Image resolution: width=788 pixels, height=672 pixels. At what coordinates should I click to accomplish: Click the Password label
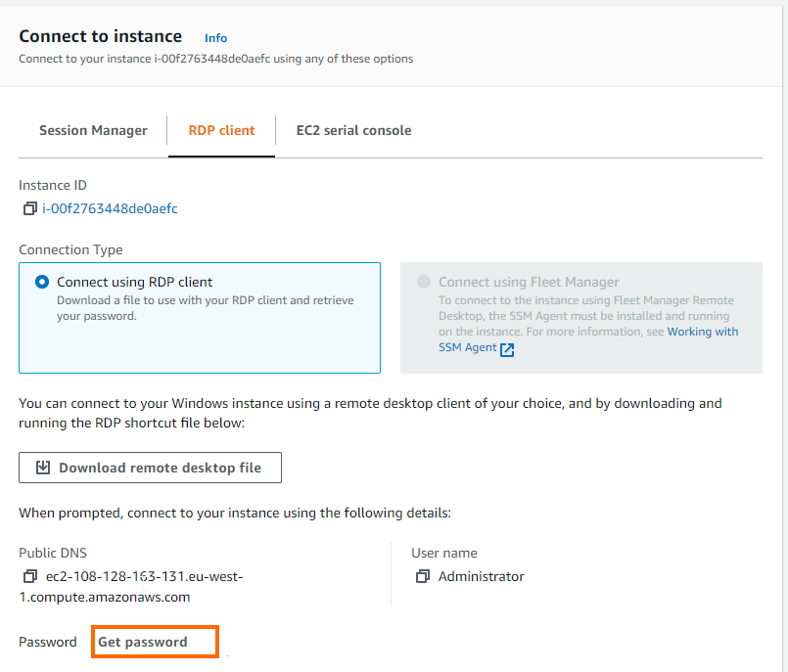coord(48,642)
